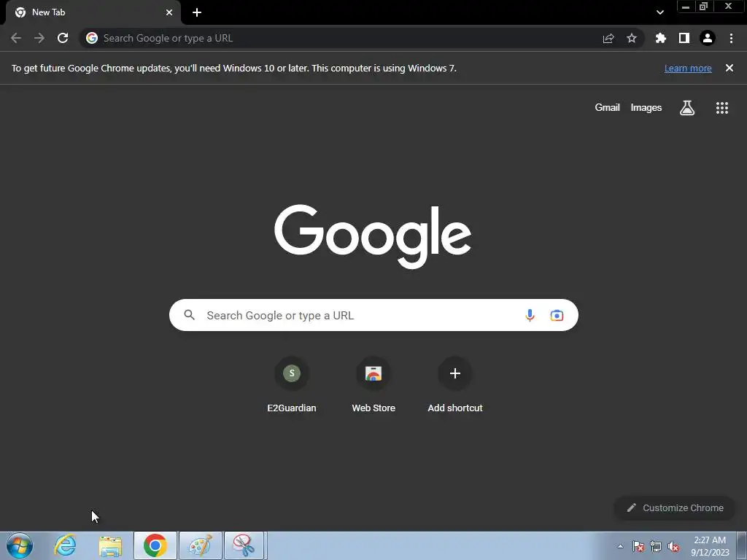
Task: Click the Google logo
Action: [x=373, y=237]
